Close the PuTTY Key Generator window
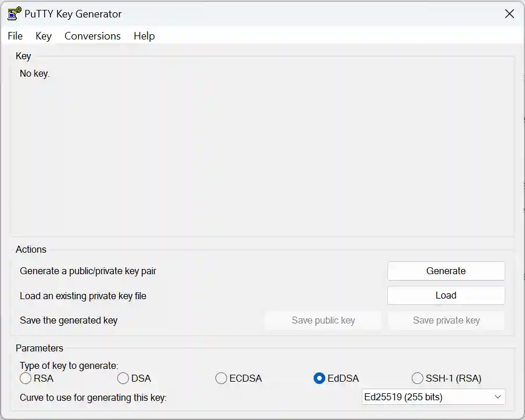 click(x=509, y=13)
